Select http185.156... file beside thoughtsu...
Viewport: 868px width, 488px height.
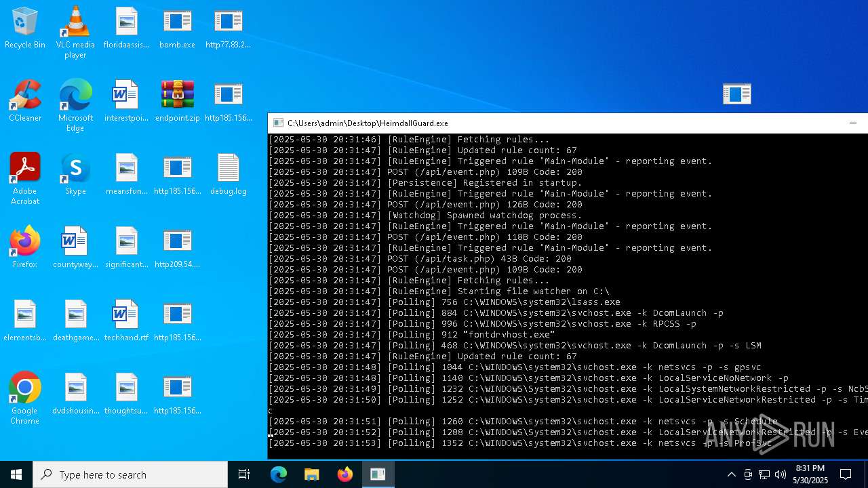[x=177, y=394]
